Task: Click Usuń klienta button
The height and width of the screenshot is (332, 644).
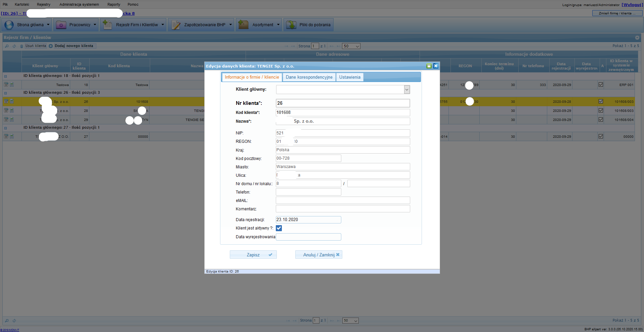Action: point(36,46)
